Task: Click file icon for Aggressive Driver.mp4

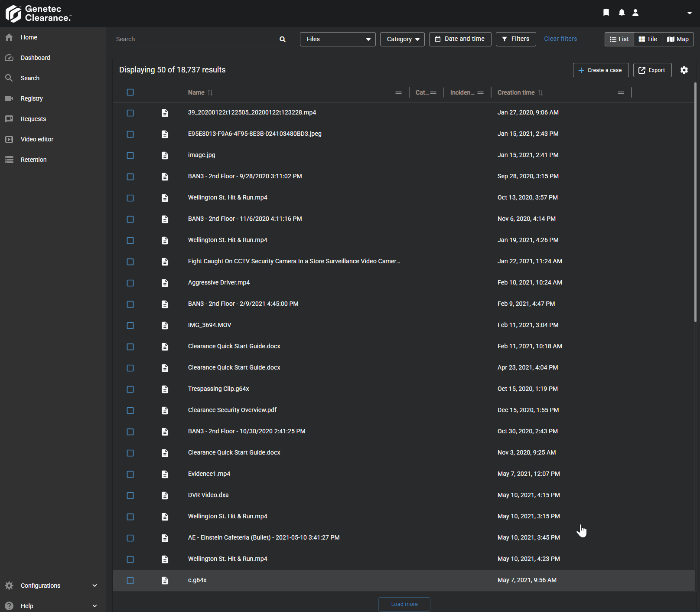Action: pos(165,283)
